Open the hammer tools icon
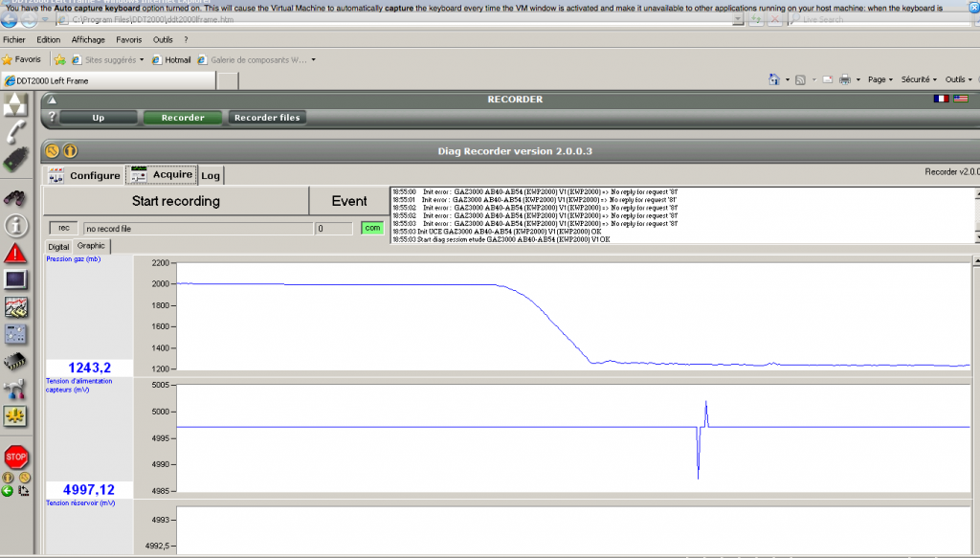The image size is (980, 558). click(15, 389)
